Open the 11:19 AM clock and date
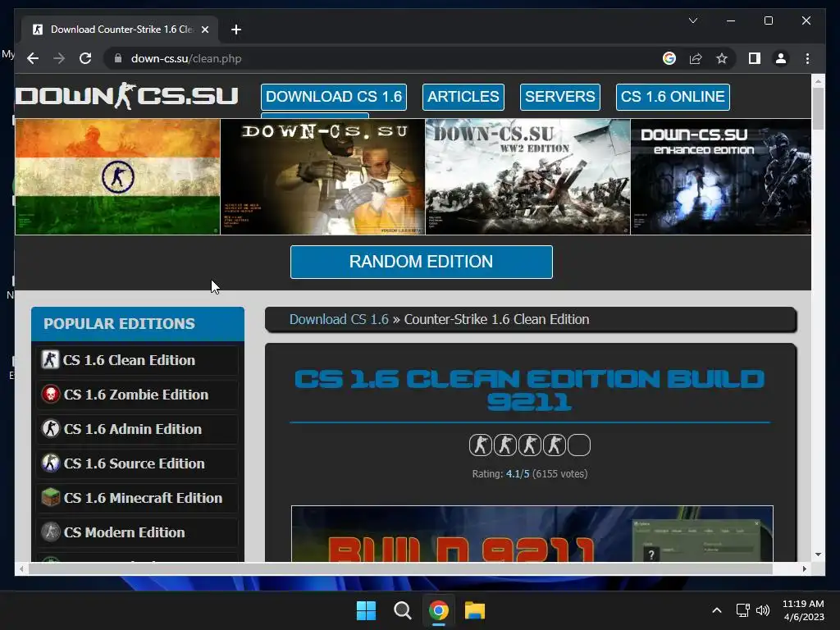 803,610
